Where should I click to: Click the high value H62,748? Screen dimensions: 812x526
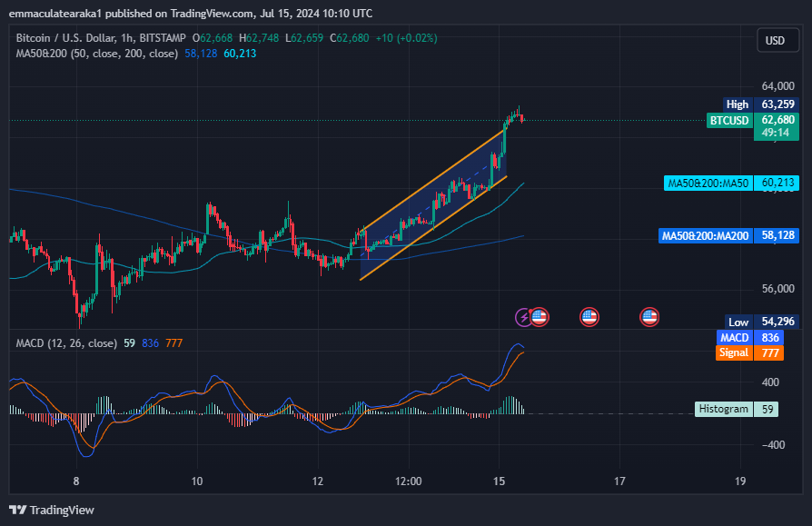pos(259,38)
